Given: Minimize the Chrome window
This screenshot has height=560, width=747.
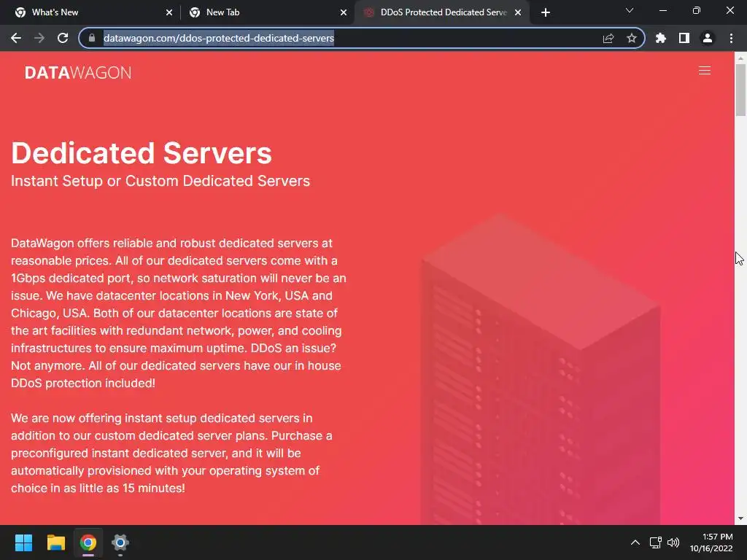Looking at the screenshot, I should 662,10.
